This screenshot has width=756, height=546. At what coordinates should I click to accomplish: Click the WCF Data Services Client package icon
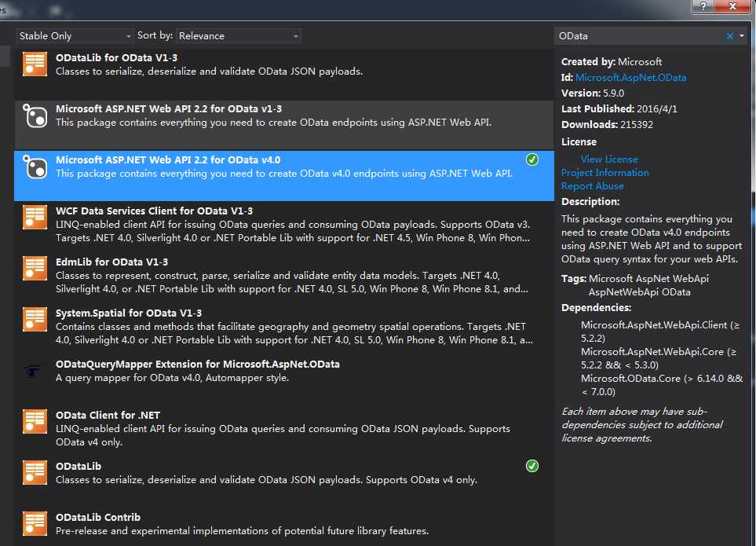point(35,218)
